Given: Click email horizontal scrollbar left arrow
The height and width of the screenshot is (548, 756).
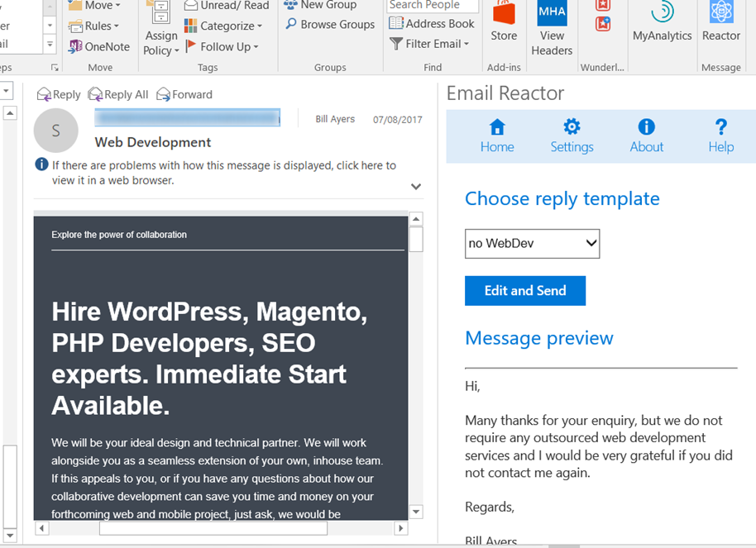Looking at the screenshot, I should (42, 528).
